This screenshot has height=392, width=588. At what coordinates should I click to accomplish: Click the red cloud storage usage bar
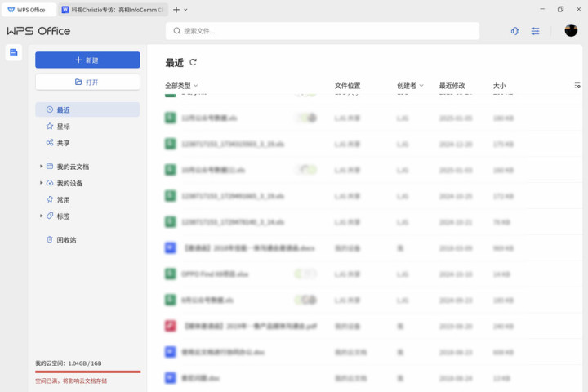(x=87, y=372)
